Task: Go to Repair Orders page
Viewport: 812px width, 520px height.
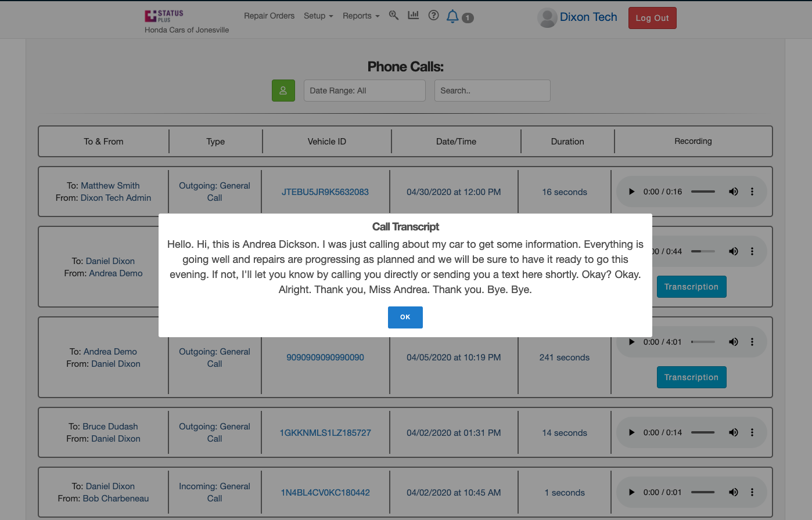Action: tap(269, 16)
